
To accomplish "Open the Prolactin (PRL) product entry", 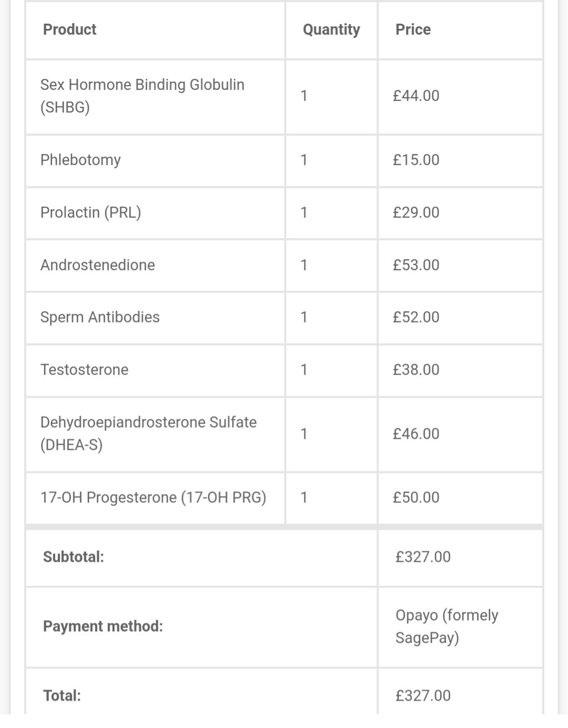I will [x=90, y=213].
